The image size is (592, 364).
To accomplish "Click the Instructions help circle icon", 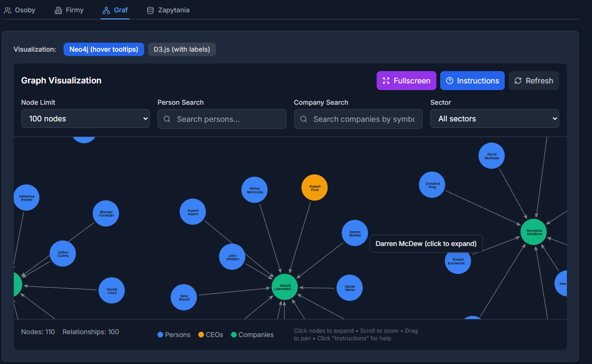I will 450,81.
